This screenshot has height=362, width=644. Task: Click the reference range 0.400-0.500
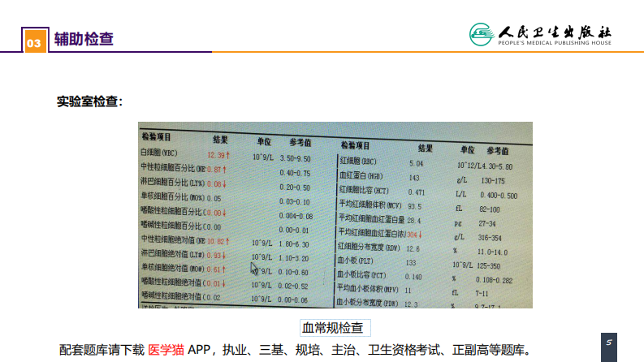(x=499, y=196)
